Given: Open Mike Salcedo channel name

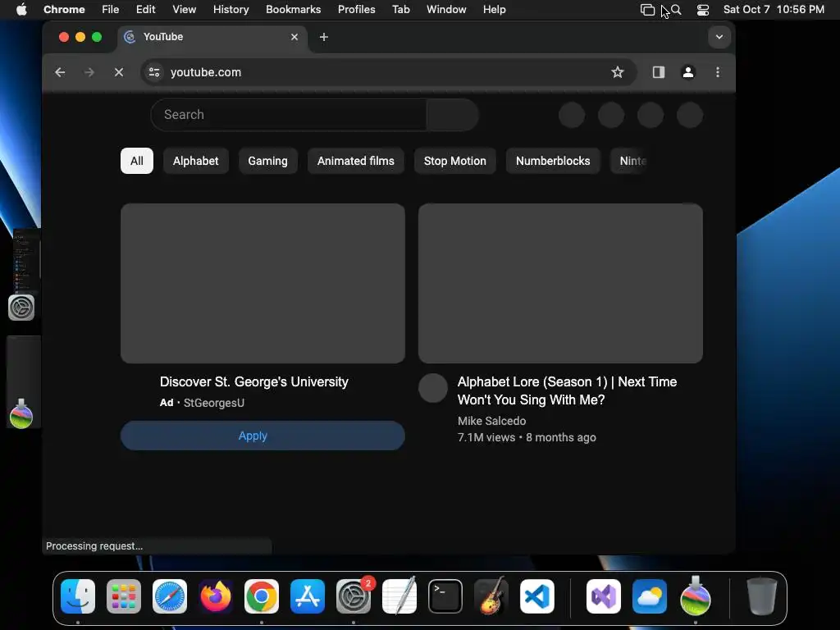Looking at the screenshot, I should (491, 421).
